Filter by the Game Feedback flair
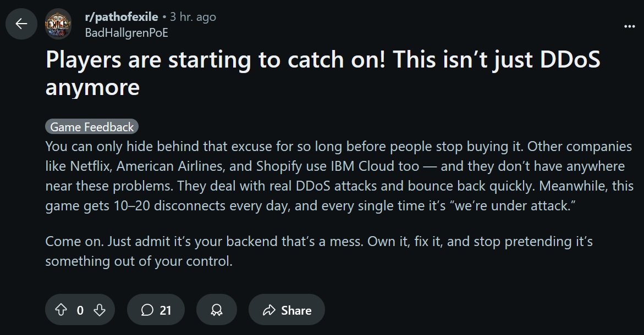 pyautogui.click(x=92, y=127)
